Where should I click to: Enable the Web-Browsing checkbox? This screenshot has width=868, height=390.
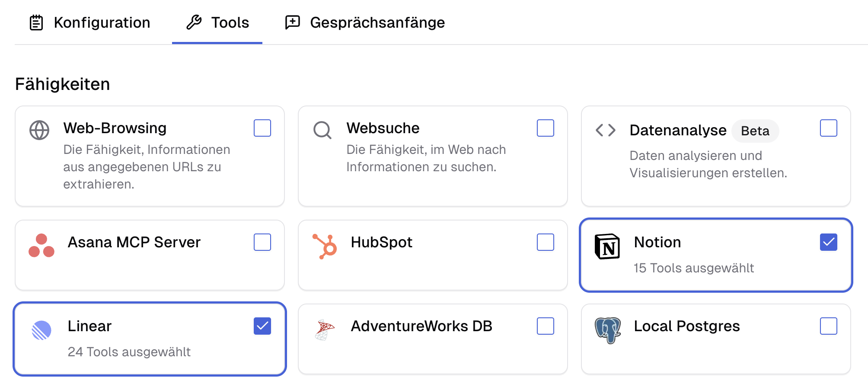pyautogui.click(x=262, y=128)
